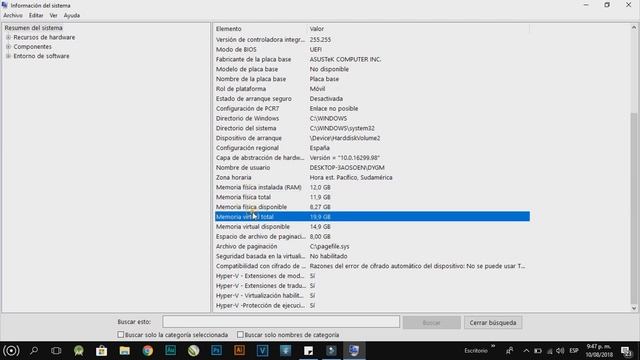Open the Editar menu
This screenshot has width=640, height=360.
pos(36,15)
